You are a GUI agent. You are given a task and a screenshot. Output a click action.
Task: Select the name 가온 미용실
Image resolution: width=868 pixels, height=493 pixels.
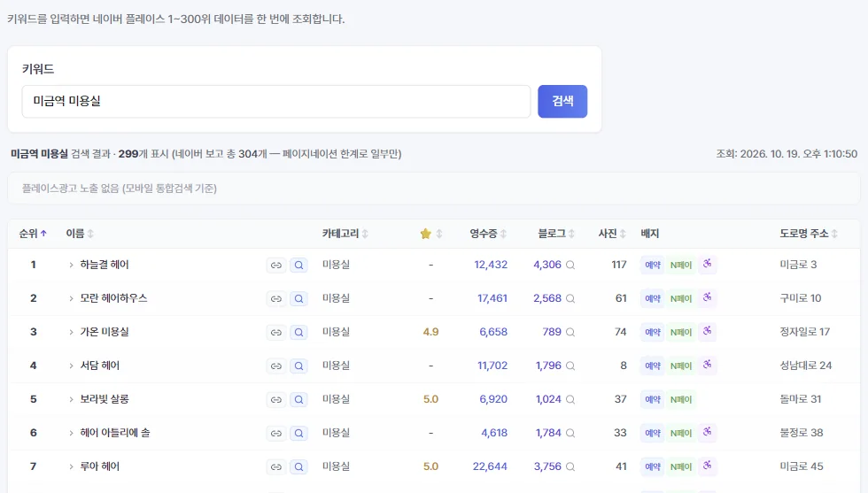(x=105, y=332)
